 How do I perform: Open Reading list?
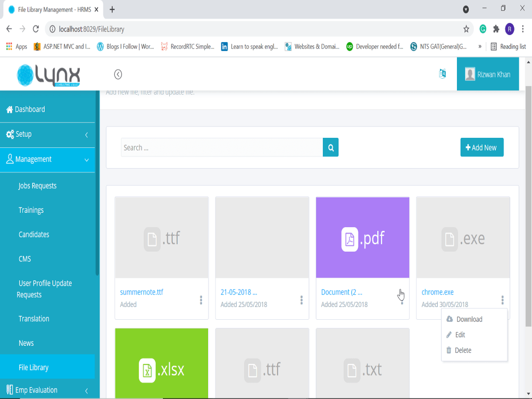(508, 46)
